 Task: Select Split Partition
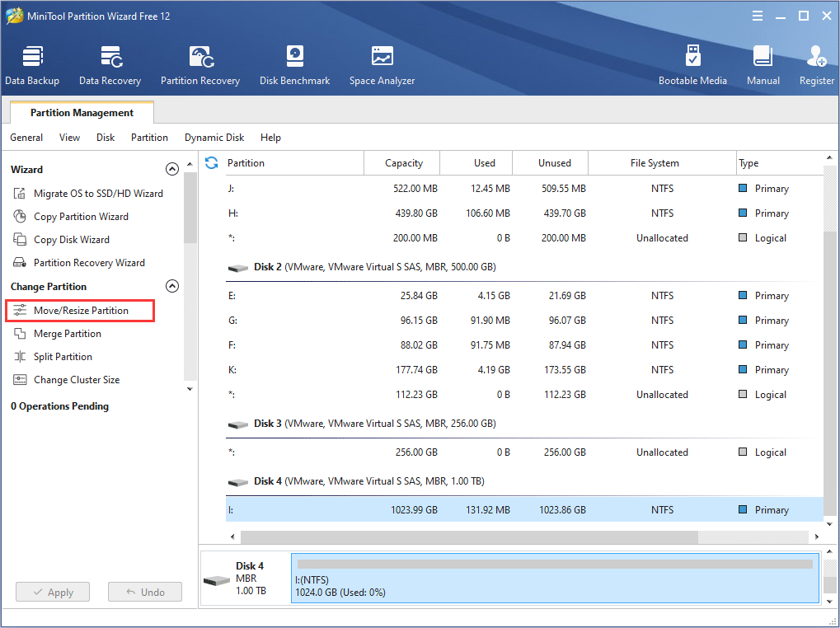(53, 357)
